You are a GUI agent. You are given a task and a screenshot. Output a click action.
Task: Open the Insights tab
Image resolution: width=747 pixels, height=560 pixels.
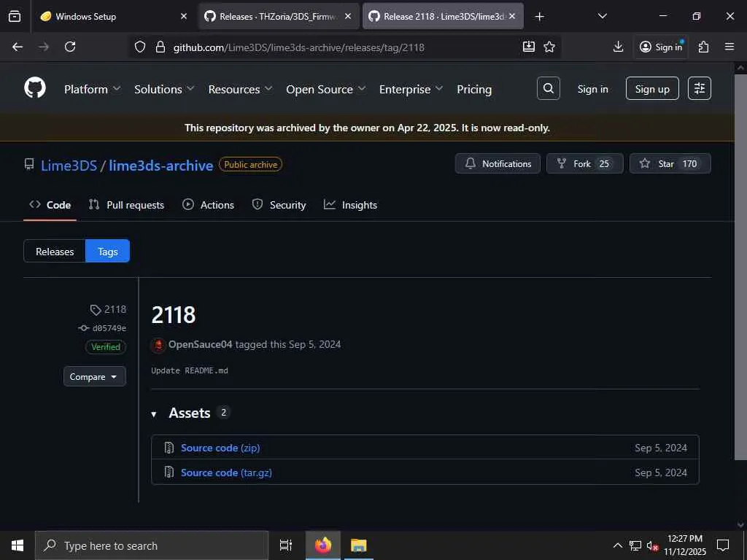(x=351, y=205)
